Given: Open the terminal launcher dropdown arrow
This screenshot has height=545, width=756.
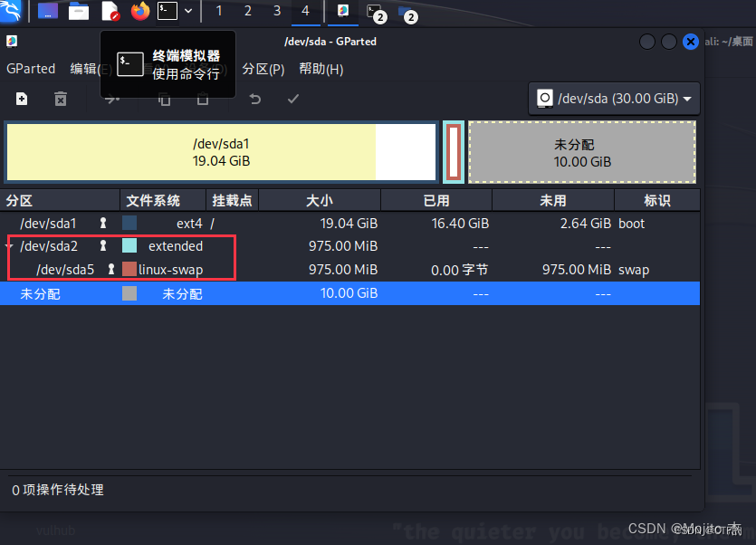Looking at the screenshot, I should coord(188,11).
